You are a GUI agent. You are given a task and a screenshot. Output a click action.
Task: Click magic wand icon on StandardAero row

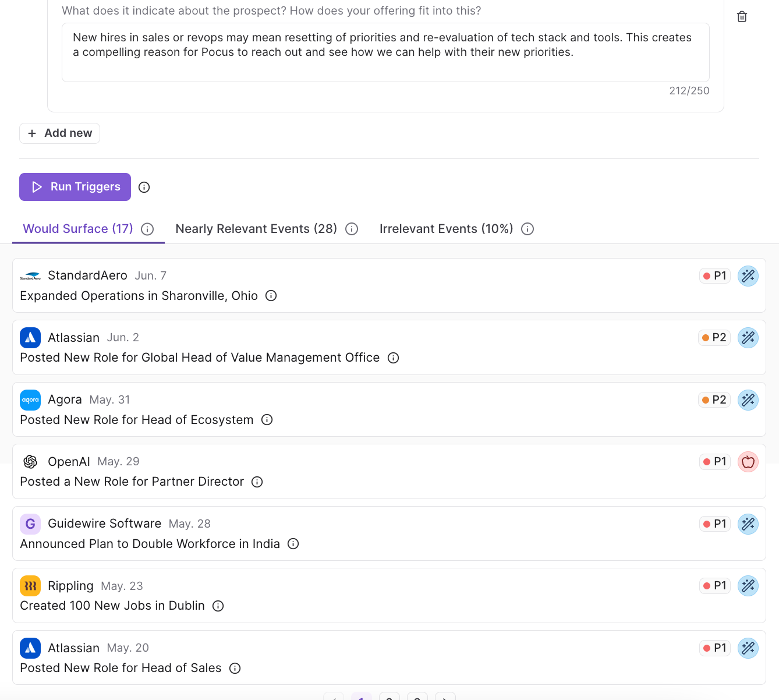click(748, 275)
